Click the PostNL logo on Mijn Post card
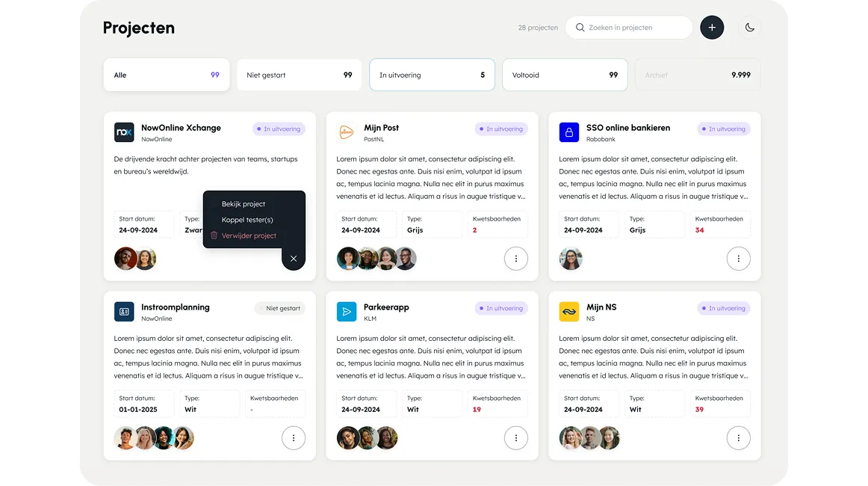The height and width of the screenshot is (486, 868). [346, 132]
